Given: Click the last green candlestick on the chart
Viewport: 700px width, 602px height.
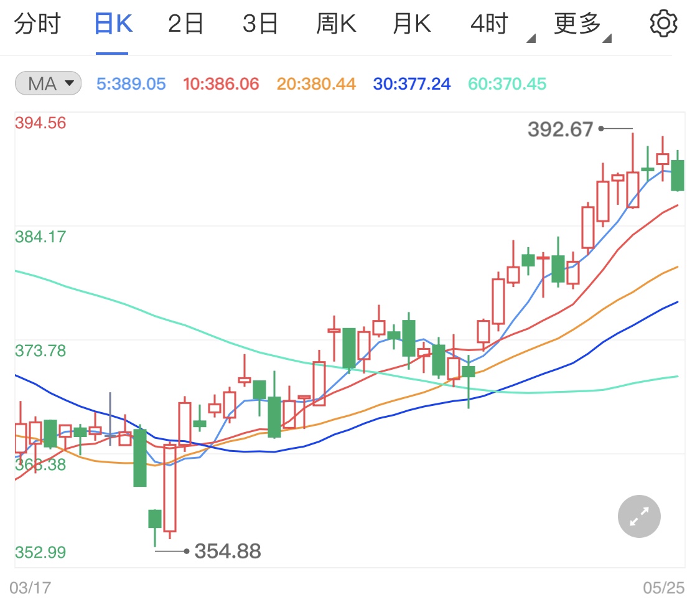Looking at the screenshot, I should (678, 175).
